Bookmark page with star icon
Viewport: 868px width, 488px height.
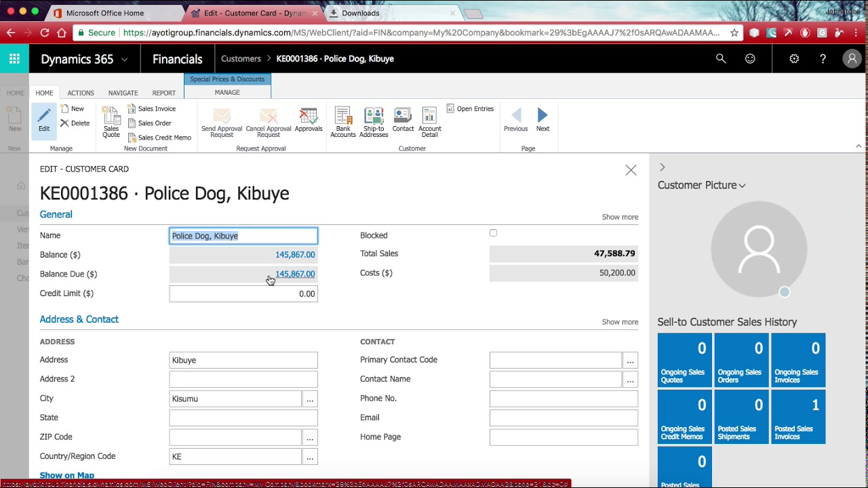(x=734, y=33)
